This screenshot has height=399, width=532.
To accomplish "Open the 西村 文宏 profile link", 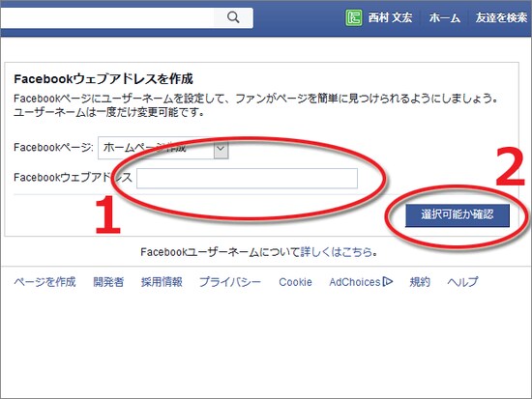I will (x=390, y=17).
